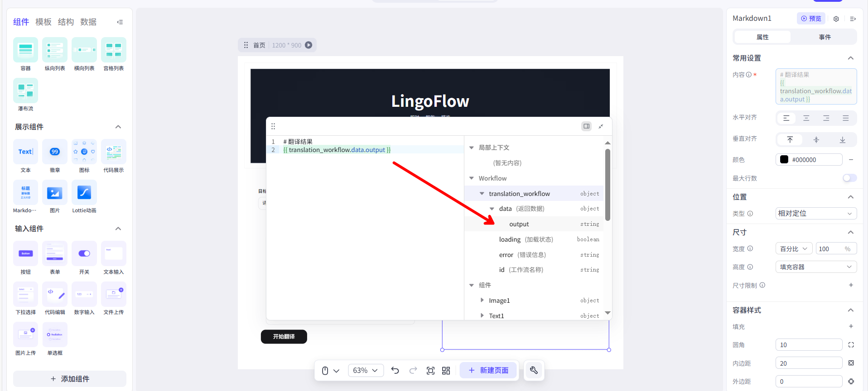The image size is (868, 391).
Task: Open the positioning type dropdown
Action: pyautogui.click(x=815, y=214)
